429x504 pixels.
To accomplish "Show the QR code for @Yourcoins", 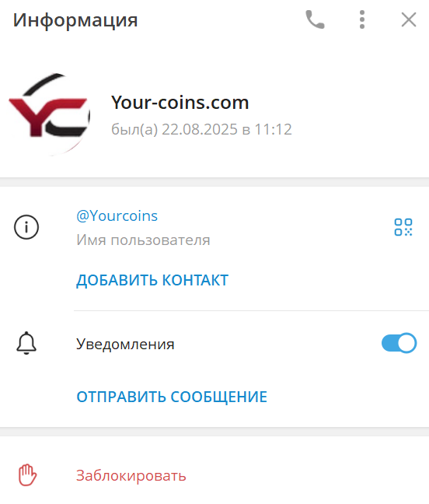I will coord(403,227).
